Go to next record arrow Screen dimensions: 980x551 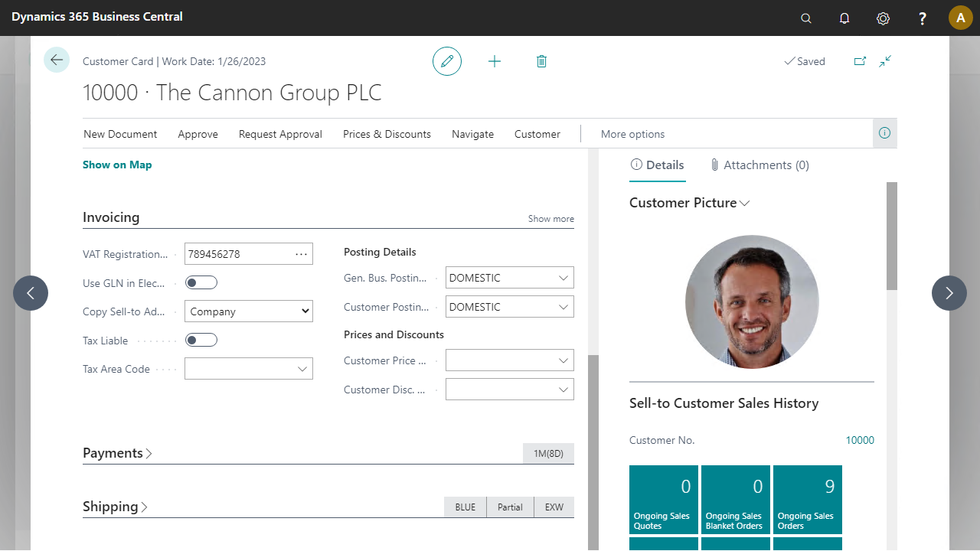tap(949, 293)
